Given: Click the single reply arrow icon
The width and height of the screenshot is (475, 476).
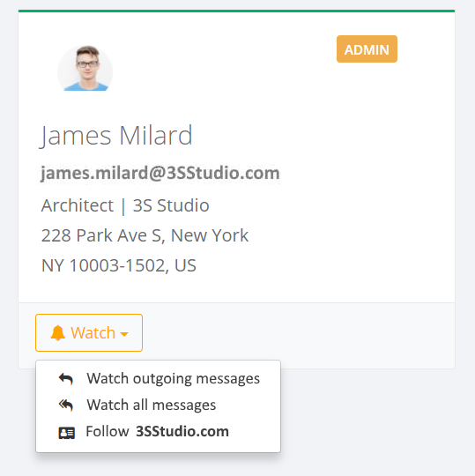Looking at the screenshot, I should click(x=66, y=379).
